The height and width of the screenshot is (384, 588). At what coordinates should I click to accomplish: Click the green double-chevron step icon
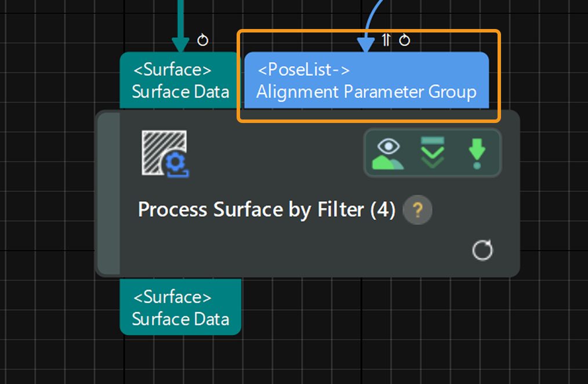[432, 153]
